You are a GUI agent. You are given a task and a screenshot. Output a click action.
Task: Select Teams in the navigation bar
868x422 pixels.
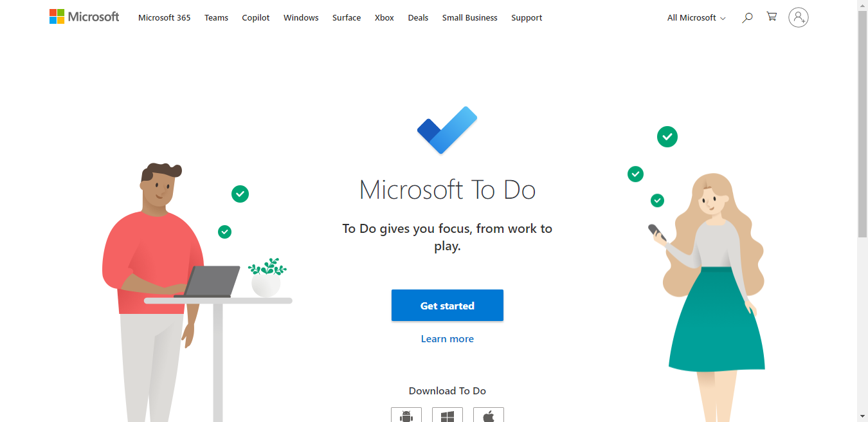[216, 17]
